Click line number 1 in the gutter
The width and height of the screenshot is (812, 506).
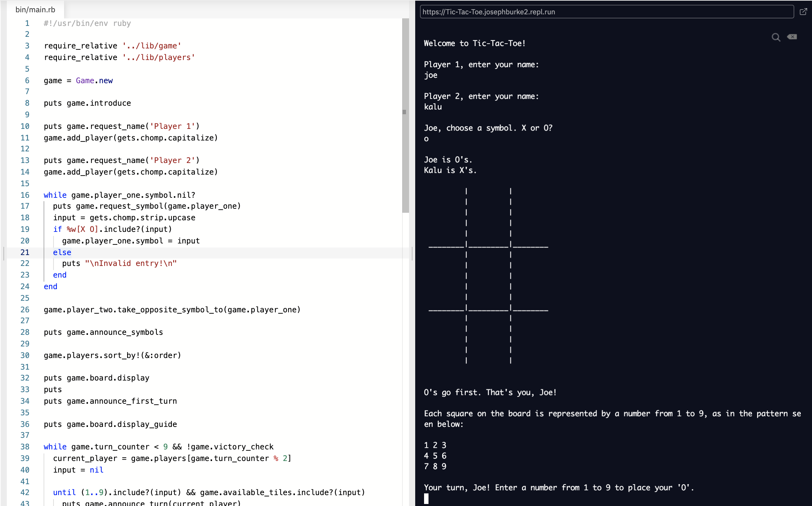pyautogui.click(x=27, y=23)
